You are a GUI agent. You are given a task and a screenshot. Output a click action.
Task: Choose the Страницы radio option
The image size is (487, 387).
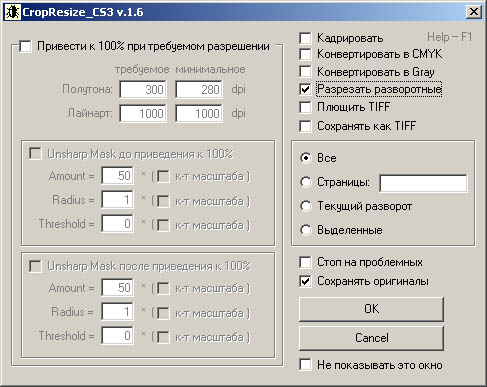[x=306, y=182]
